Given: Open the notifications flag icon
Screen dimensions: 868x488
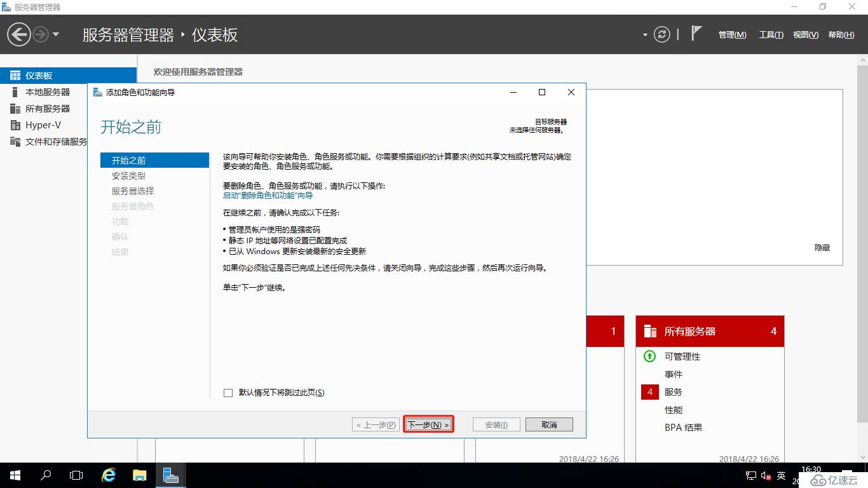Looking at the screenshot, I should tap(696, 34).
